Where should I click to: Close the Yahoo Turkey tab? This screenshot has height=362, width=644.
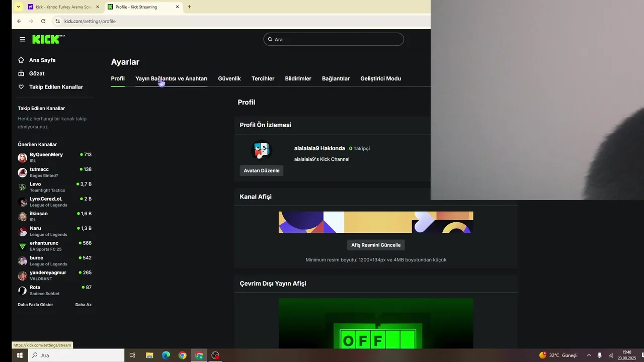coord(98,7)
